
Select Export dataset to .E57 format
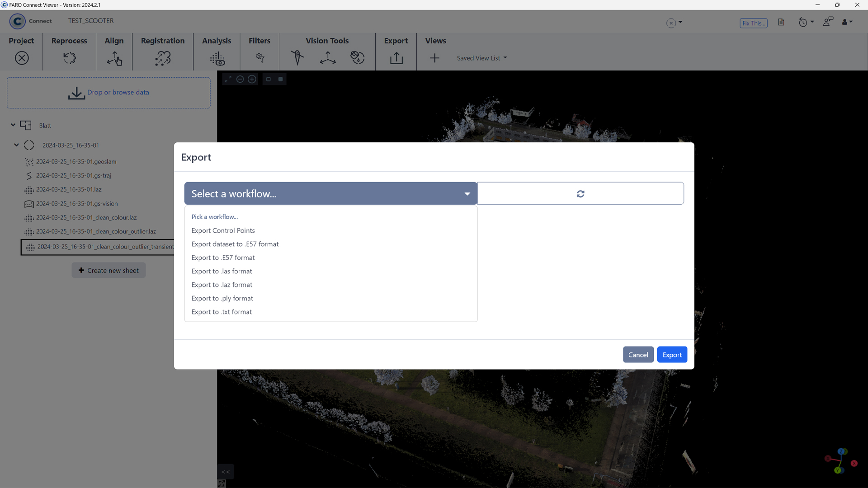pyautogui.click(x=235, y=244)
